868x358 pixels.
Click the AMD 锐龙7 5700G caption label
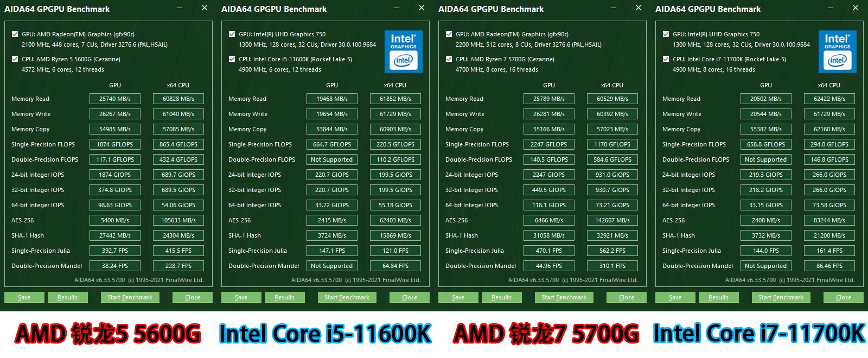(x=546, y=334)
